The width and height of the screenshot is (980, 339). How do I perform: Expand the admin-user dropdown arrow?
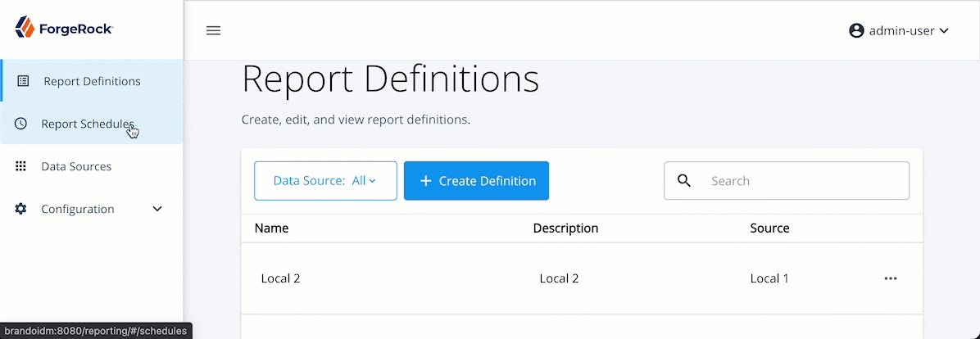(944, 31)
